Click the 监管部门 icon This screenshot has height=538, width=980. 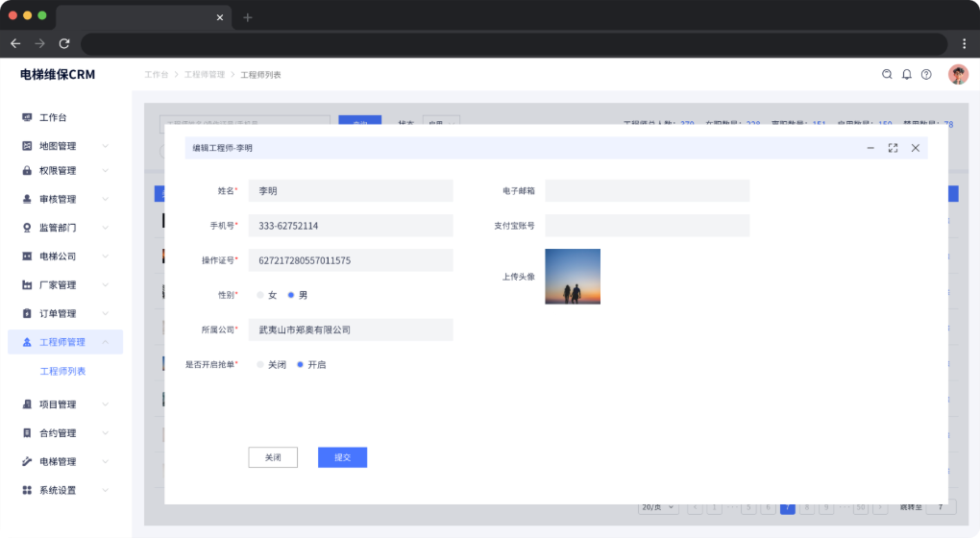pos(27,228)
